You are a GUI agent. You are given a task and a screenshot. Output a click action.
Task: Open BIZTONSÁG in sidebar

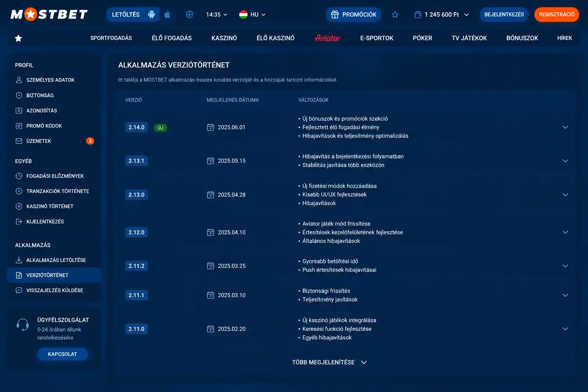tap(54, 95)
